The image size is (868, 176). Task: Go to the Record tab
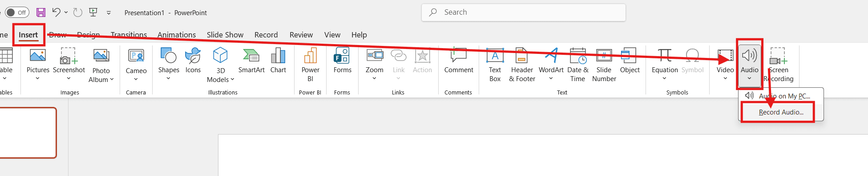pos(266,35)
